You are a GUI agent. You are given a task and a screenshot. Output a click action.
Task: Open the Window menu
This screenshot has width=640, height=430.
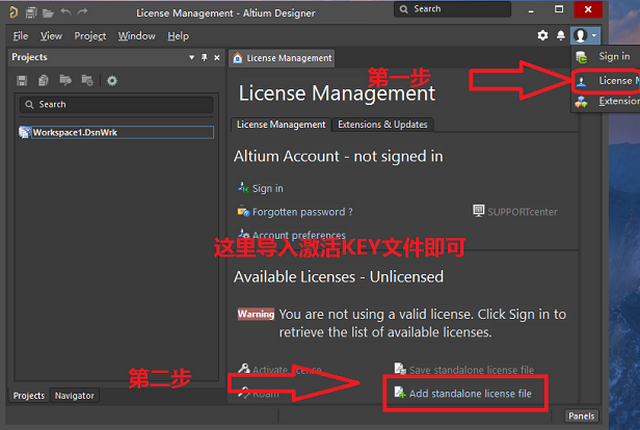point(137,36)
